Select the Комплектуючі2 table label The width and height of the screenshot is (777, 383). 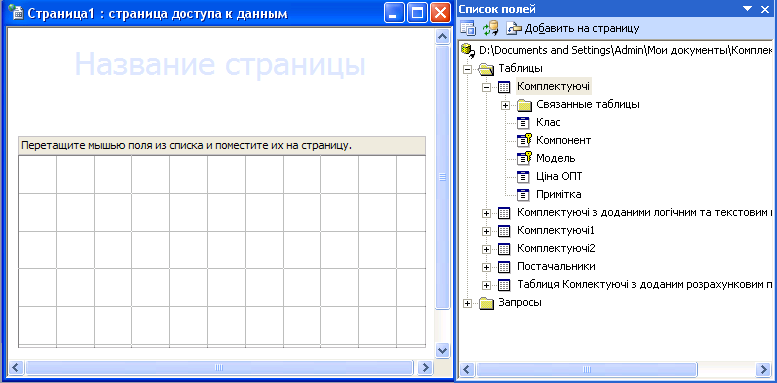(x=556, y=248)
